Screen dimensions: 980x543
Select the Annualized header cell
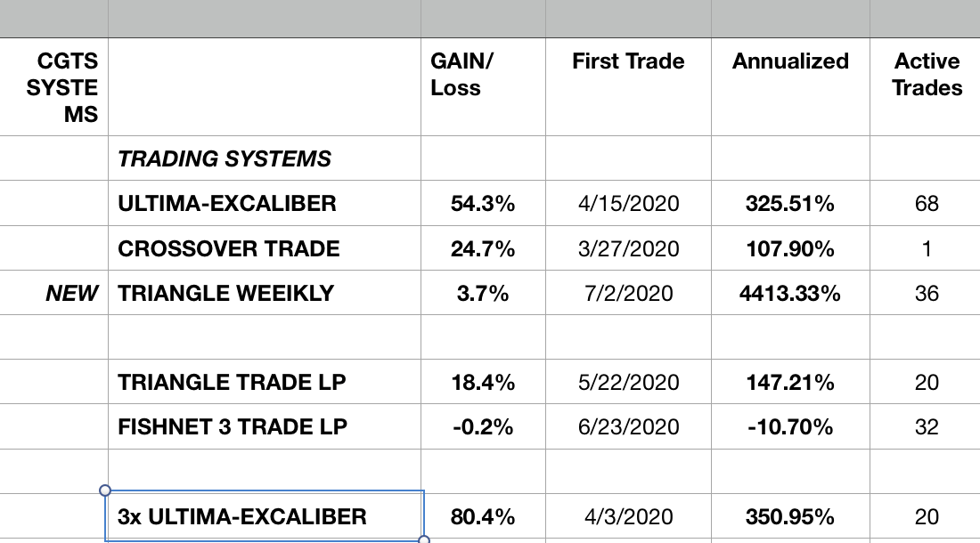coord(790,62)
